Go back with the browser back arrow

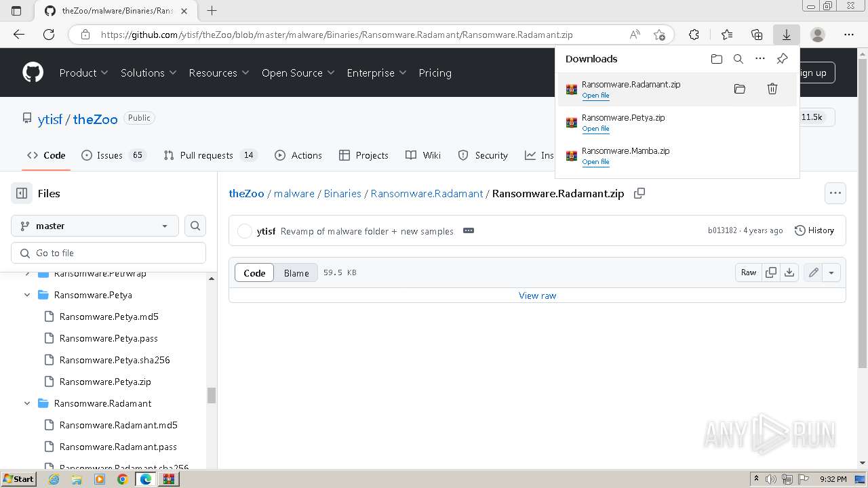[19, 35]
